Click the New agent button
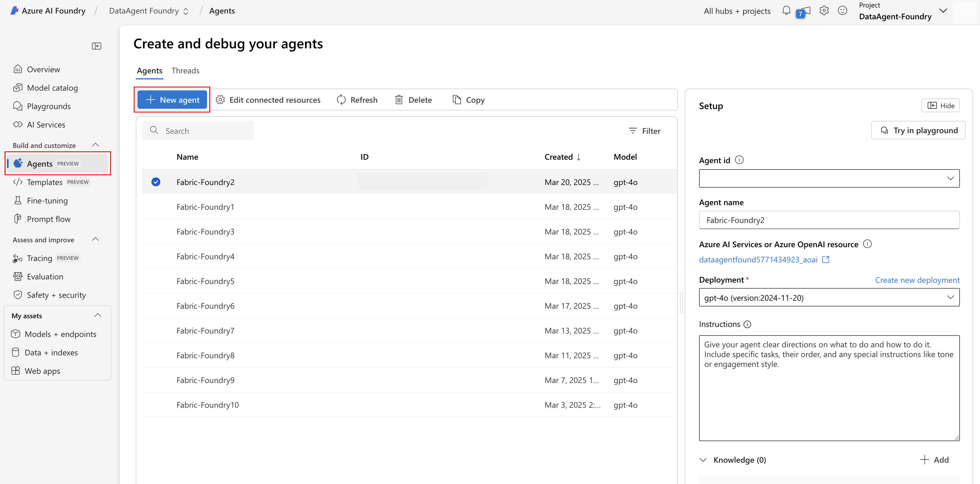Image resolution: width=980 pixels, height=484 pixels. [172, 100]
